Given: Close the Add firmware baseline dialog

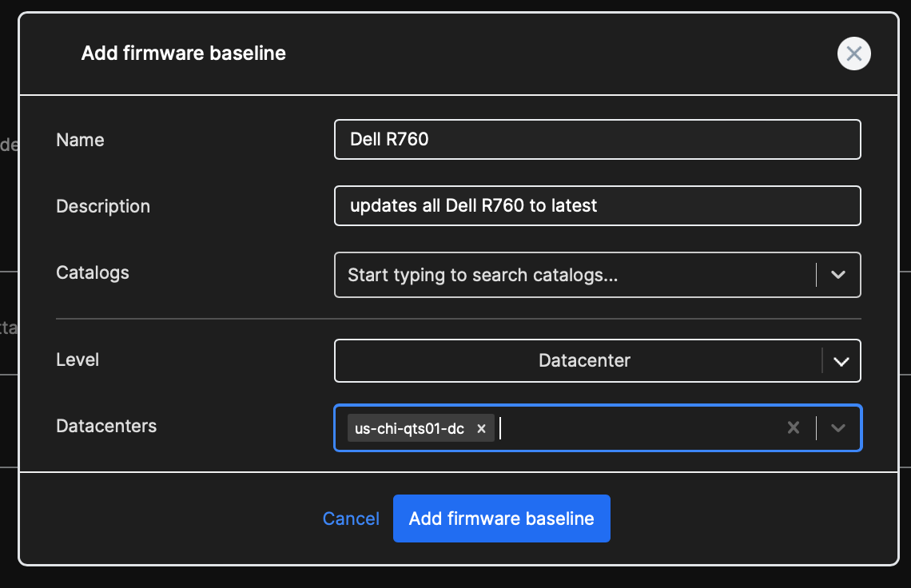Looking at the screenshot, I should coord(853,54).
